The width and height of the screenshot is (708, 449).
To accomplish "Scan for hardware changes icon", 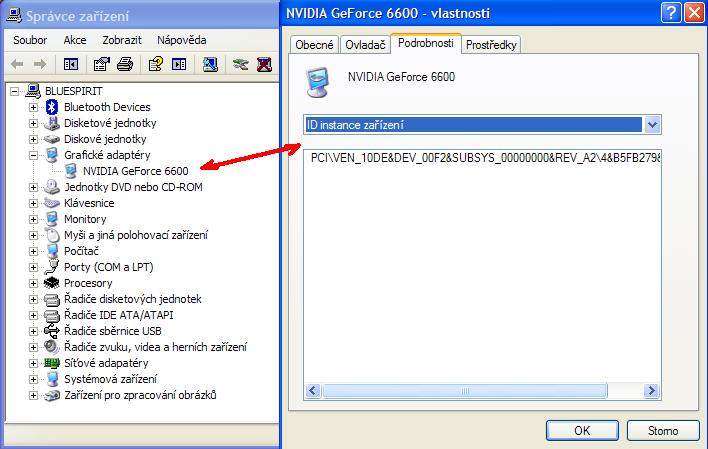I will pyautogui.click(x=210, y=64).
